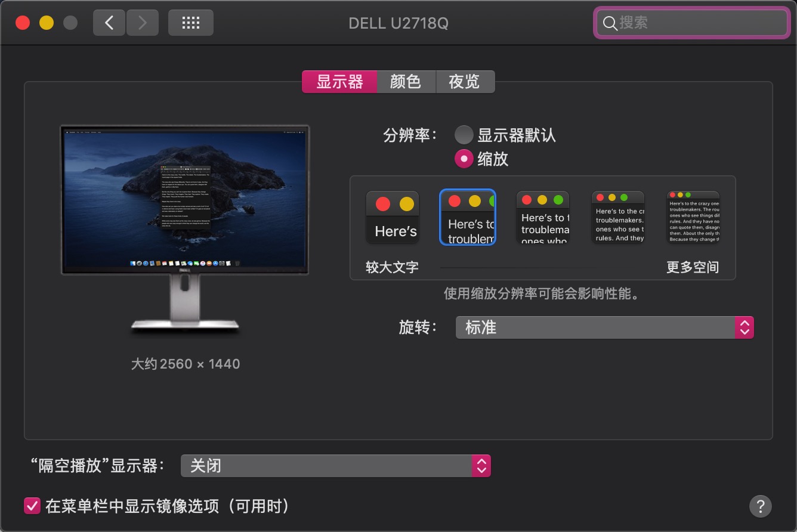Open the Show All preferences grid icon
Screen dimensions: 797x532
(190, 22)
